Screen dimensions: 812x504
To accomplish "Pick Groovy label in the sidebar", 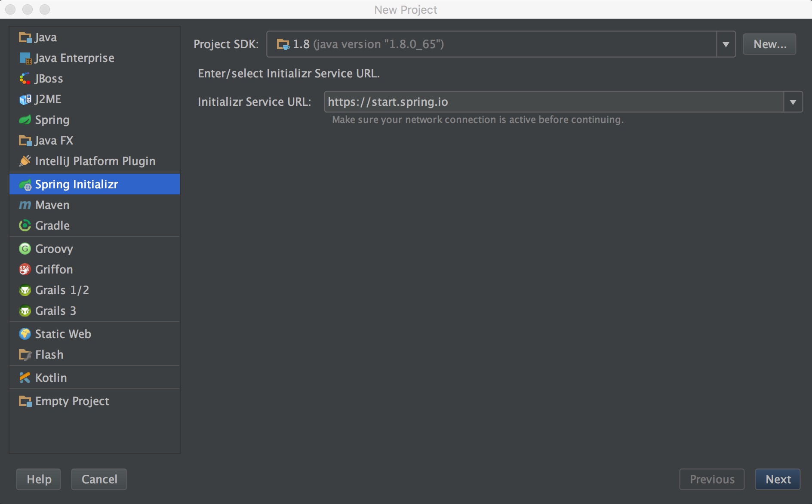I will pos(54,249).
